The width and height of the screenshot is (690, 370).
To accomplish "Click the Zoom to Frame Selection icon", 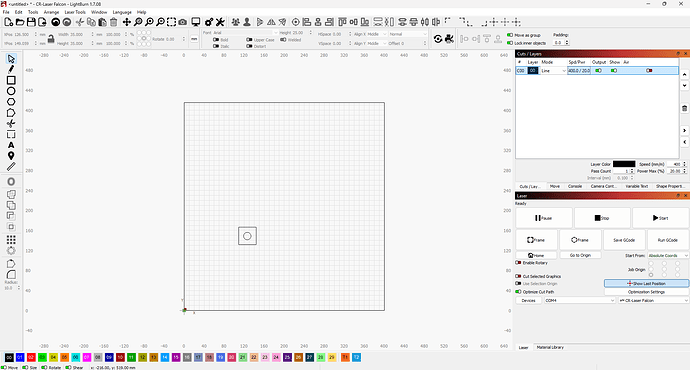I will 171,22.
